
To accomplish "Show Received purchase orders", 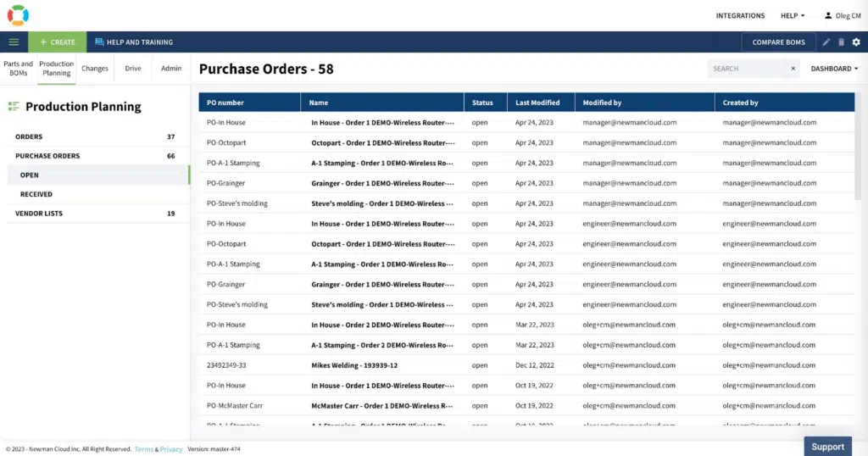I will tap(98, 194).
